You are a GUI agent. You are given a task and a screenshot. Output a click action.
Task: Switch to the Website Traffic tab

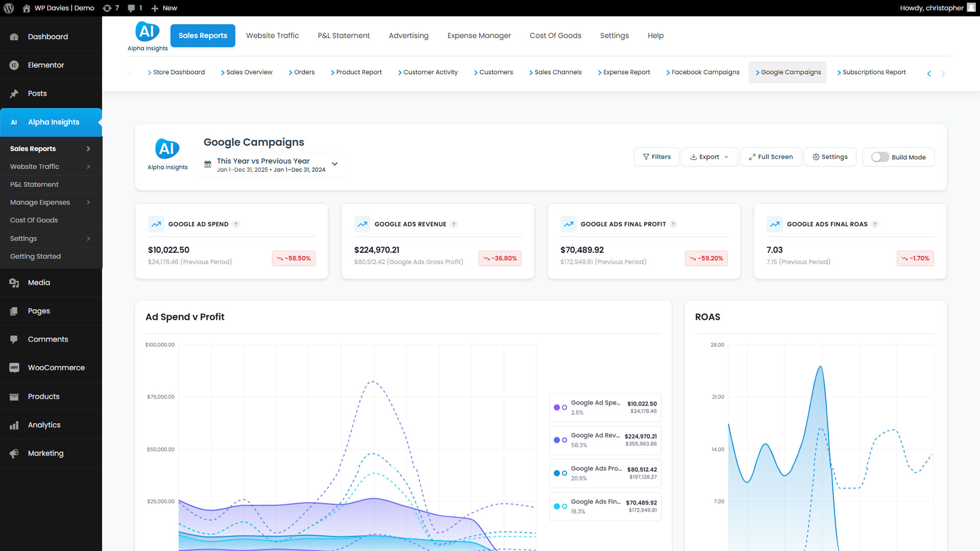(272, 36)
